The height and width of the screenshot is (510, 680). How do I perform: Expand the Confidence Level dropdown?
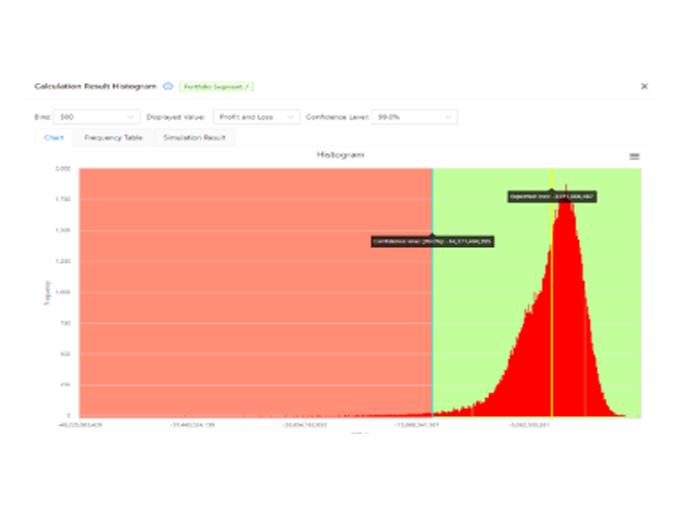click(x=413, y=116)
